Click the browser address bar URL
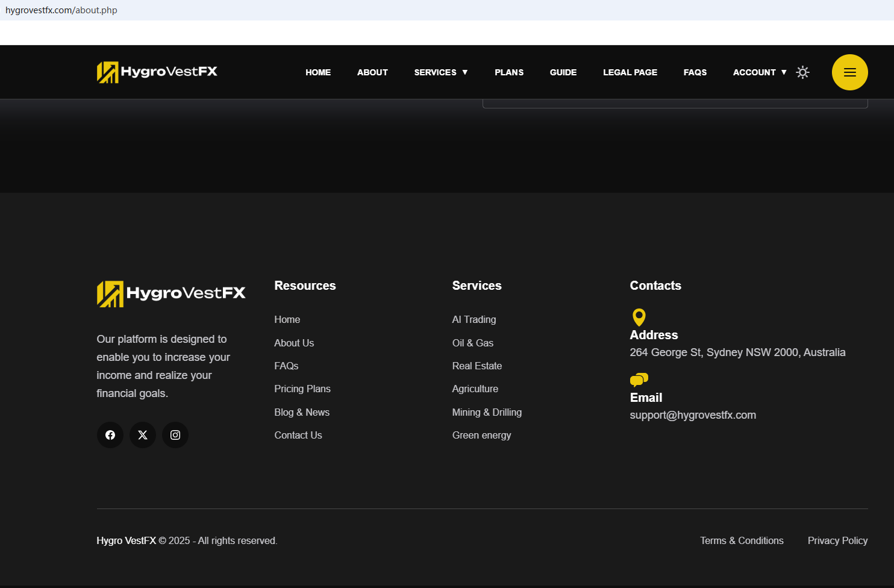 [61, 10]
